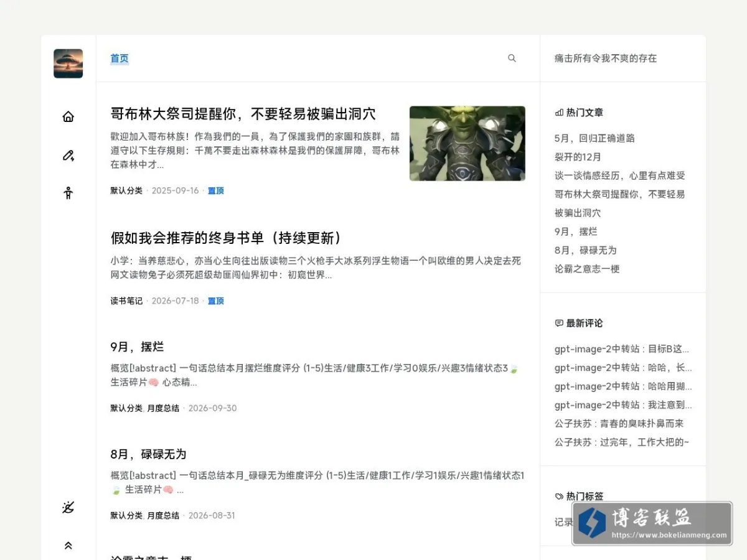Click the 热门文章 section heading
This screenshot has height=560, width=747.
click(579, 113)
